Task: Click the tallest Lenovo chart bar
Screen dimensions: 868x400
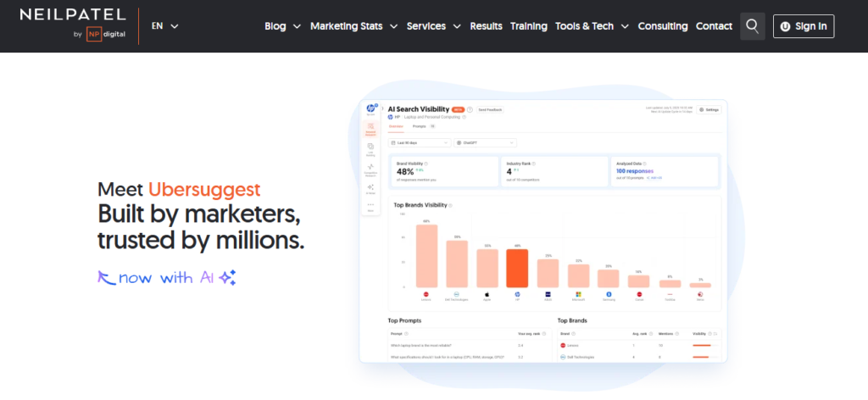Action: tap(427, 256)
